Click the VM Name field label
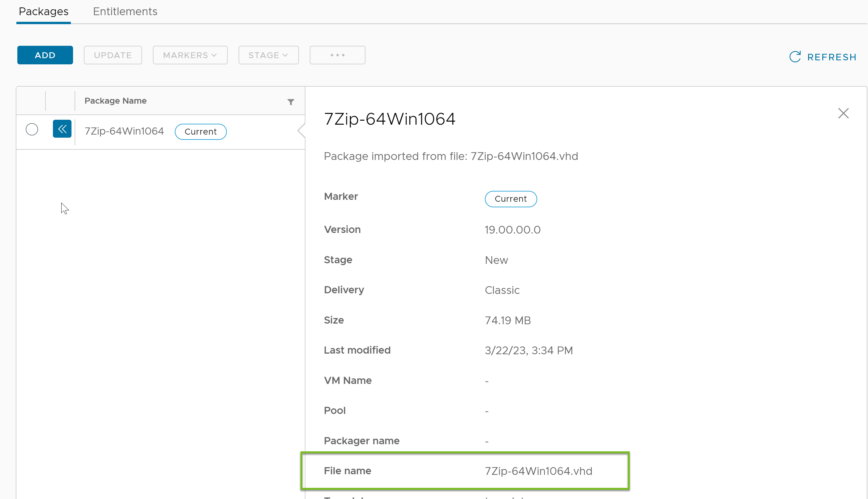 pyautogui.click(x=348, y=381)
